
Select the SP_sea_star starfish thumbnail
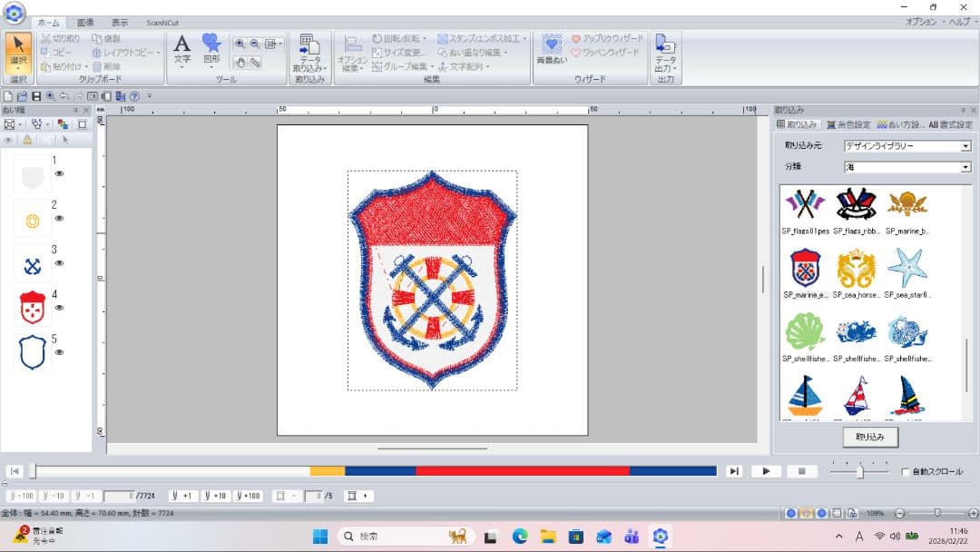907,273
